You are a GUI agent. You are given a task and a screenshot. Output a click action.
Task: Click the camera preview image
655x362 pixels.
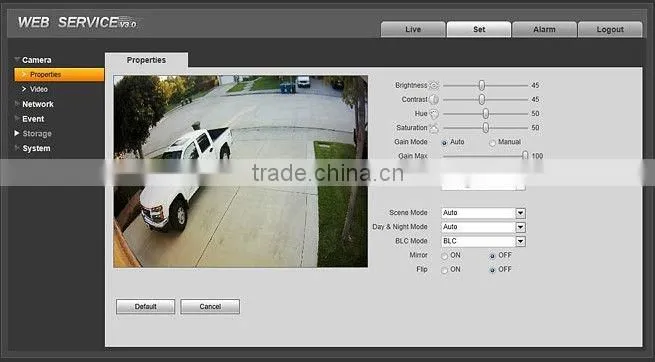pos(241,171)
